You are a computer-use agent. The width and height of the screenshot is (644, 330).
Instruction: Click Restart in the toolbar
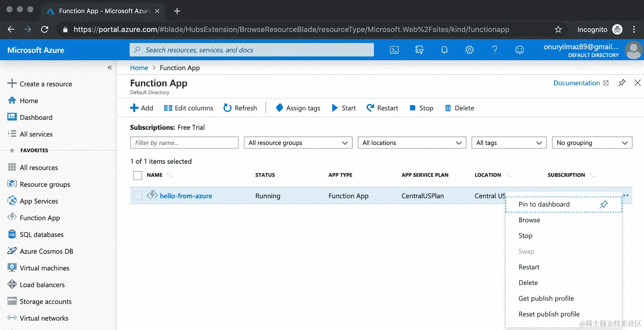point(382,108)
